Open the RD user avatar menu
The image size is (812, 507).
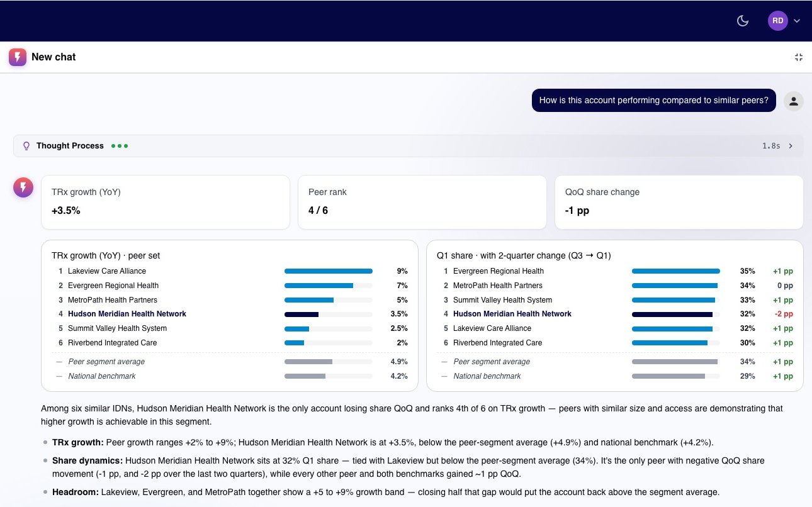click(778, 21)
